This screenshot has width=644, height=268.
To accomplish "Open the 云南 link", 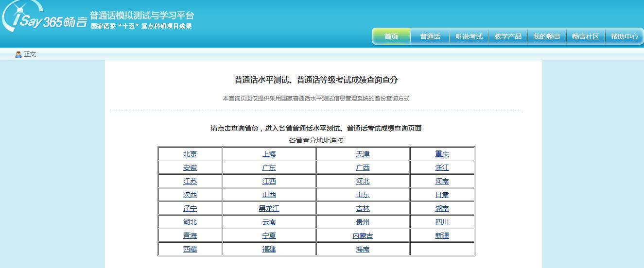I will pyautogui.click(x=269, y=222).
